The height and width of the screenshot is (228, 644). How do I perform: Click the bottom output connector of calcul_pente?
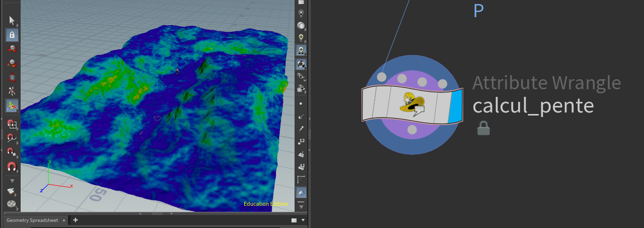click(412, 130)
